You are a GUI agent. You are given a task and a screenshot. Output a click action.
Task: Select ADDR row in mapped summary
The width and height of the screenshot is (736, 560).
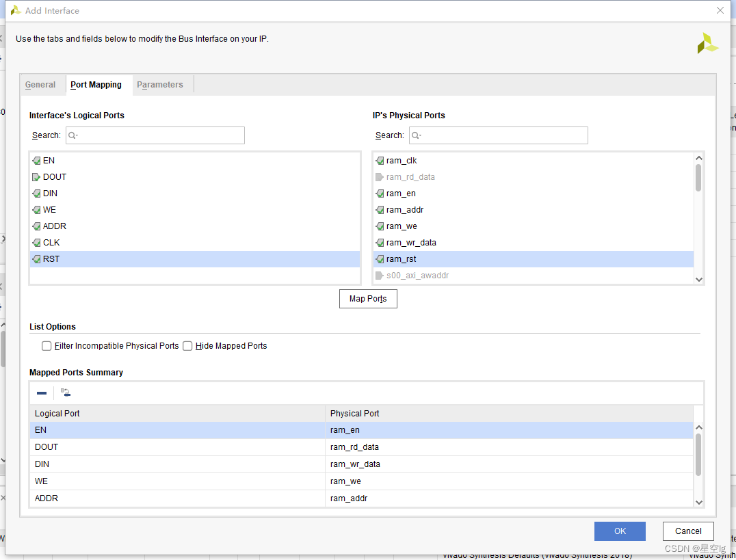(x=361, y=498)
